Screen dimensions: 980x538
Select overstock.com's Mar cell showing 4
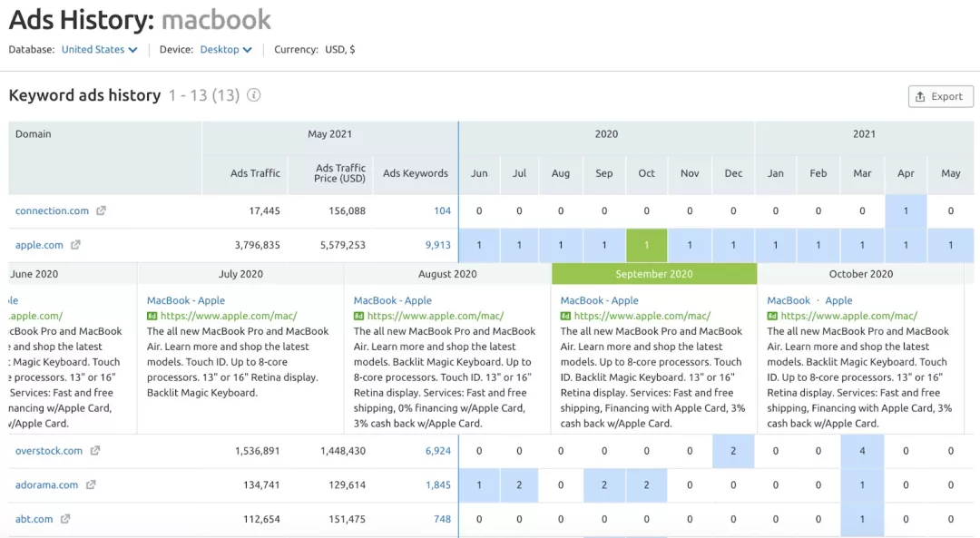(x=862, y=451)
